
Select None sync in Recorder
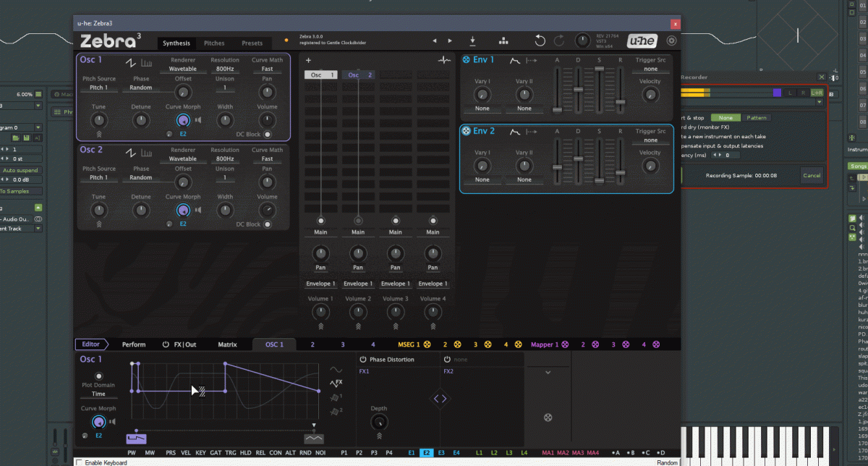pos(726,117)
